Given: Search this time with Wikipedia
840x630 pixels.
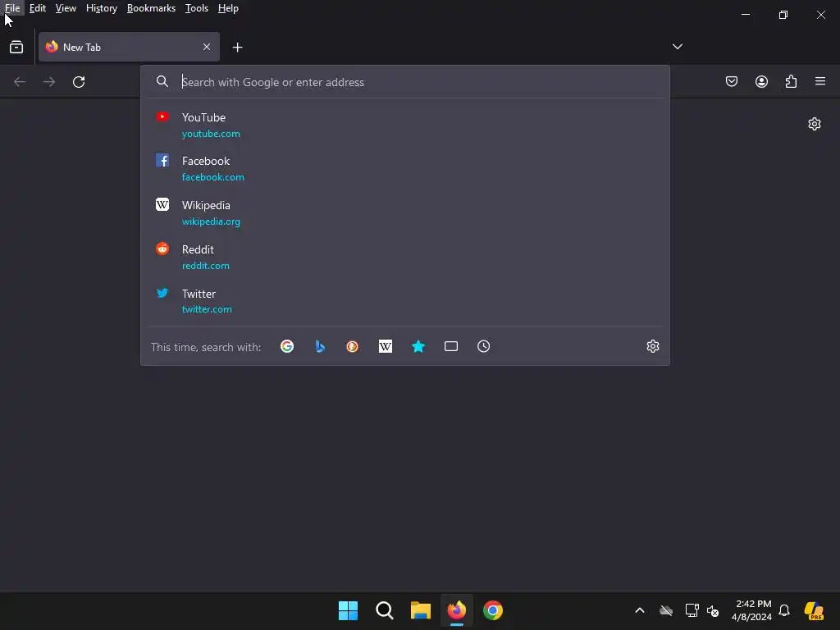Looking at the screenshot, I should (x=386, y=347).
